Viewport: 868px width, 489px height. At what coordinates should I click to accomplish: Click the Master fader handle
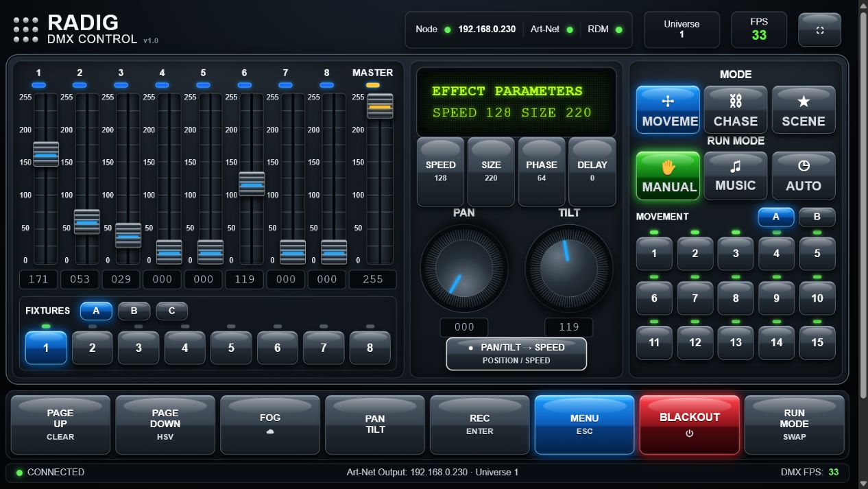[380, 106]
